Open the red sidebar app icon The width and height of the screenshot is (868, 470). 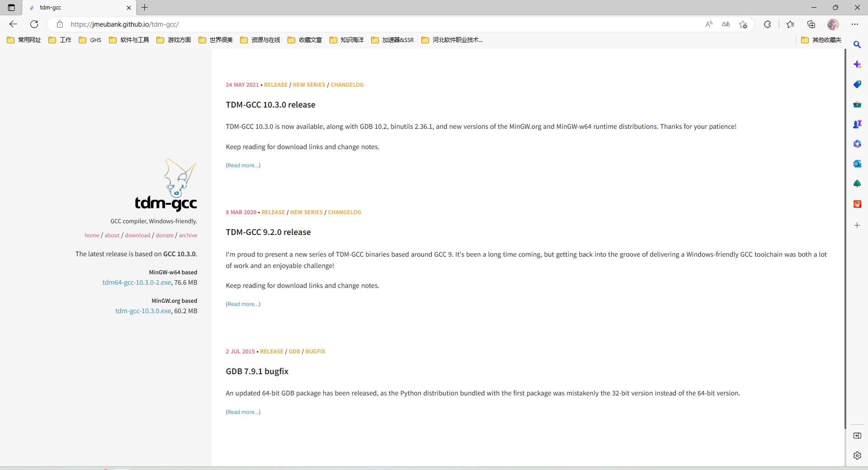[857, 204]
